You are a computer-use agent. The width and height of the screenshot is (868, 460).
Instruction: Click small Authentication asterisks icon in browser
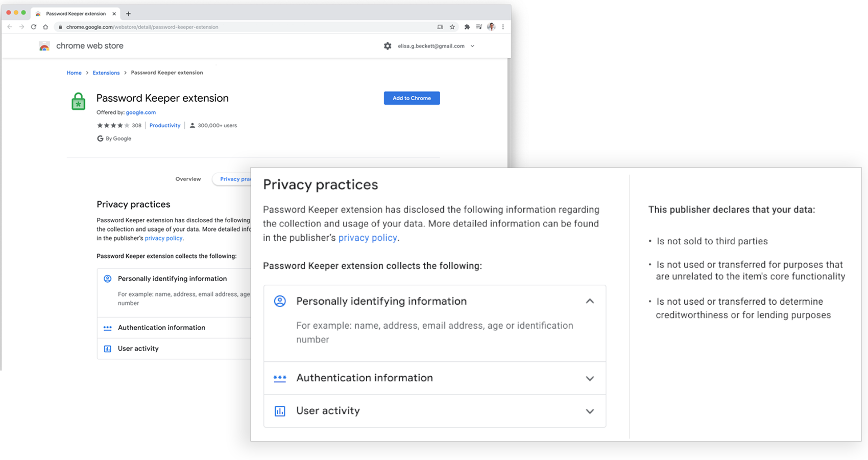point(108,328)
